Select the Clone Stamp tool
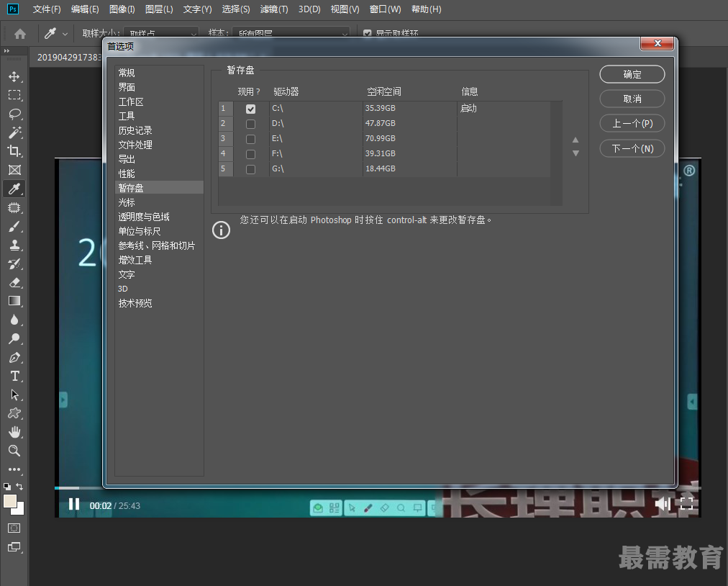 (14, 245)
